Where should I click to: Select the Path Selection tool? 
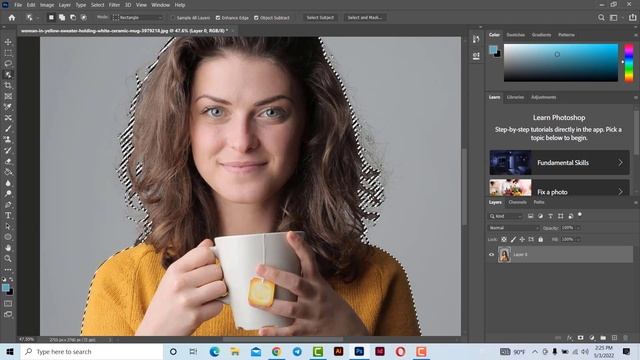point(8,226)
